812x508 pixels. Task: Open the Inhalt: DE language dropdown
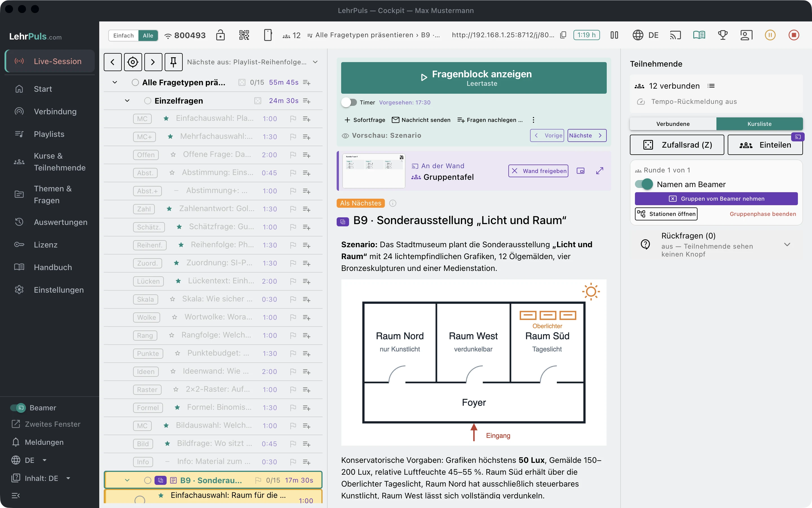[x=41, y=478]
